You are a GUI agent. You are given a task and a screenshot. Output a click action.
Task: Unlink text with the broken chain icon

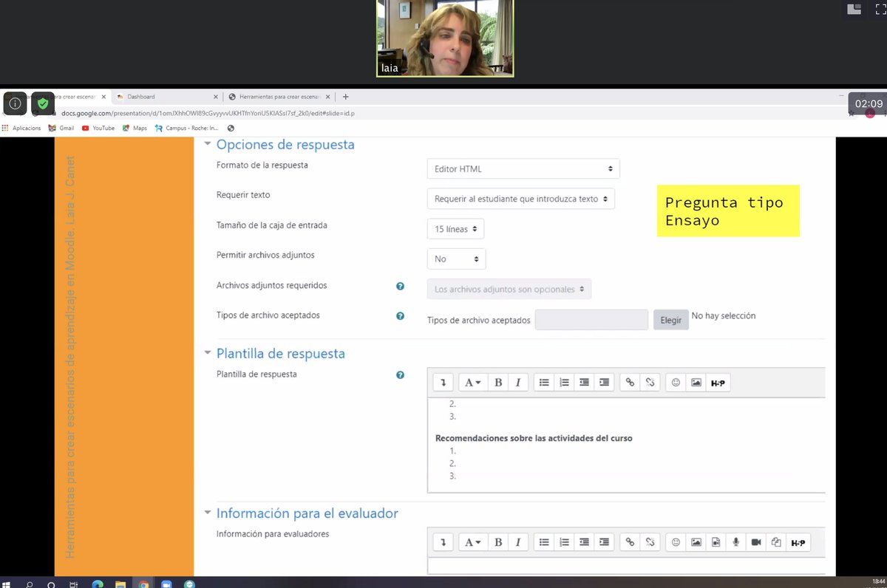[x=650, y=382]
